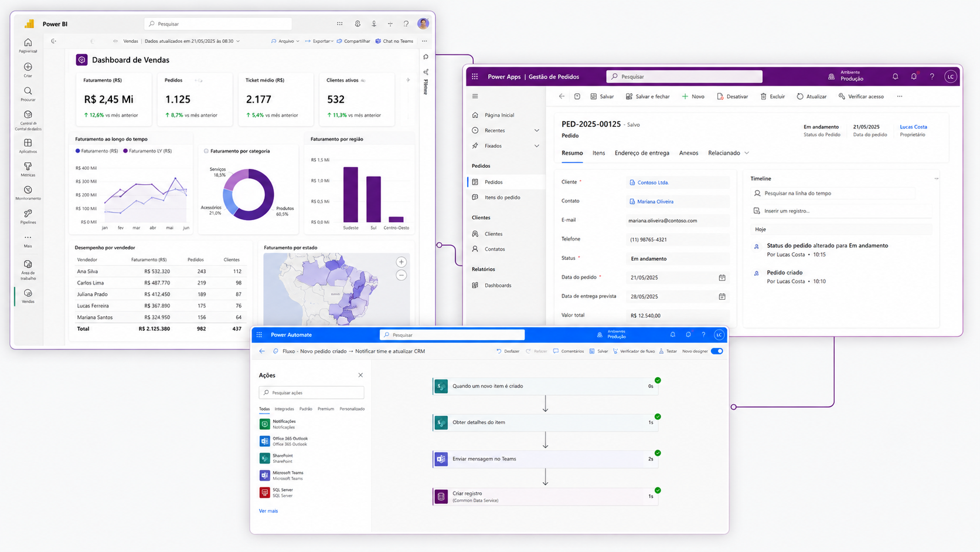This screenshot has height=552, width=980.
Task: Switch to Anexos tab in order form
Action: pos(689,153)
